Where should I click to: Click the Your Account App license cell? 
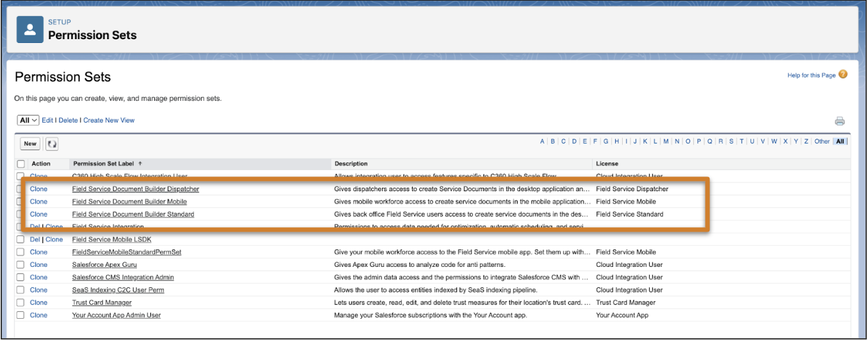[622, 315]
